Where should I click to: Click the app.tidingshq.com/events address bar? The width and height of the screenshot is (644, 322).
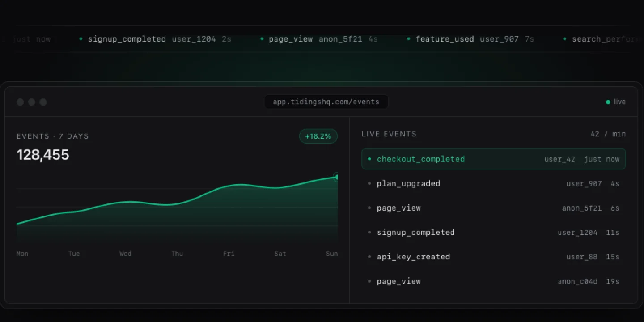coord(326,102)
